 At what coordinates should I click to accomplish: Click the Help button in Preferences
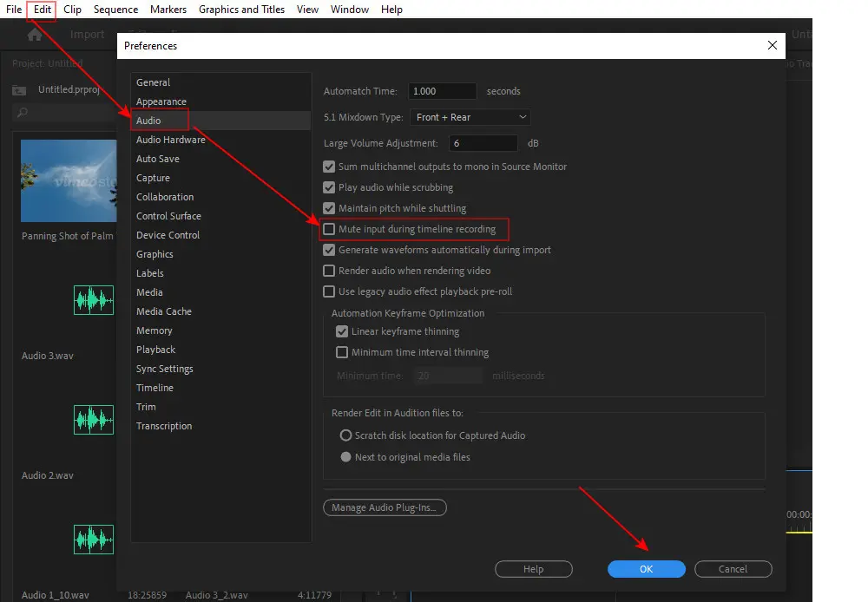[x=534, y=569]
